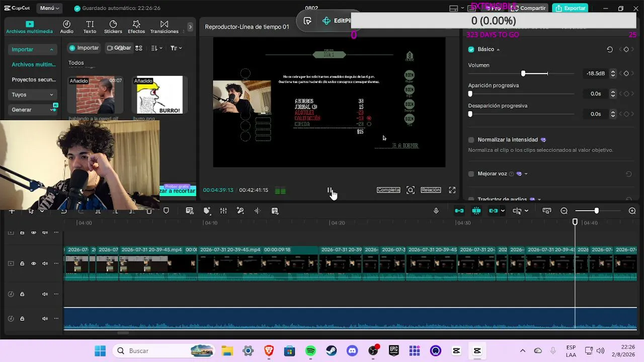
Task: Zoom in the timeline
Action: point(632,211)
